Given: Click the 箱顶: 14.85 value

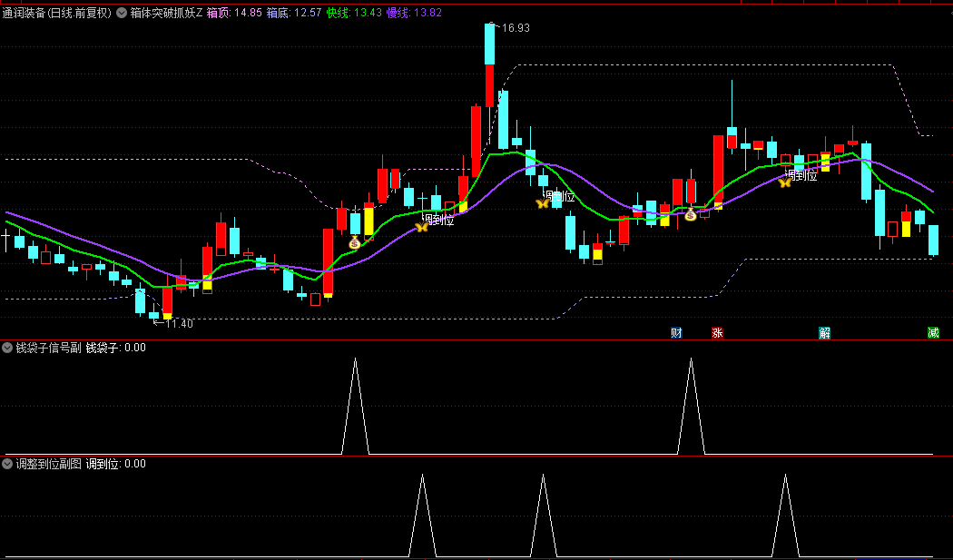Looking at the screenshot, I should coord(234,13).
